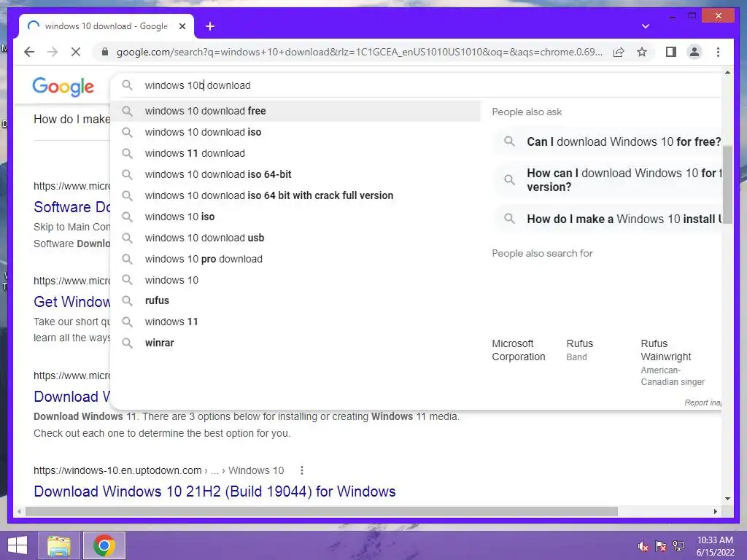Bookmark this page with the star icon
Image resolution: width=747 pixels, height=560 pixels.
(642, 52)
